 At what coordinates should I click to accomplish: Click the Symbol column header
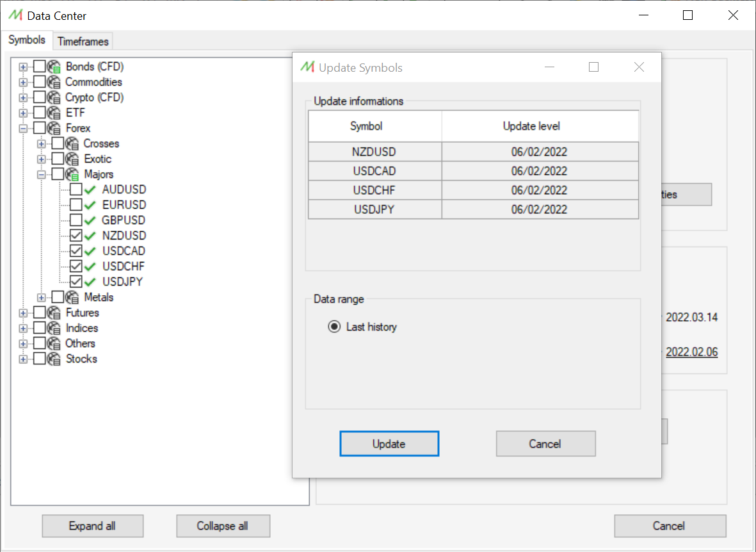(x=374, y=126)
